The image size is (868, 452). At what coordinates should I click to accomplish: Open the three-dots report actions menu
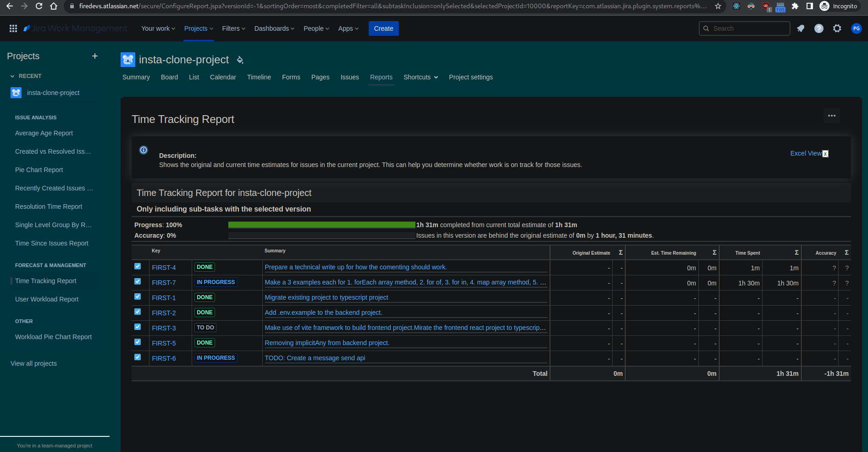coord(832,116)
